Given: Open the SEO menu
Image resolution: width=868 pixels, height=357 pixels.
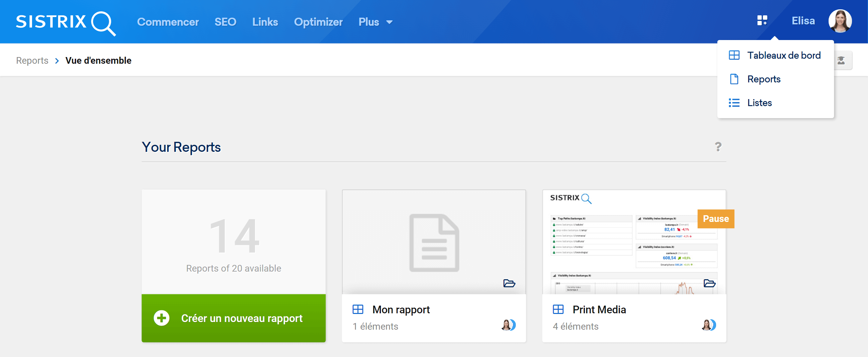Looking at the screenshot, I should 225,22.
